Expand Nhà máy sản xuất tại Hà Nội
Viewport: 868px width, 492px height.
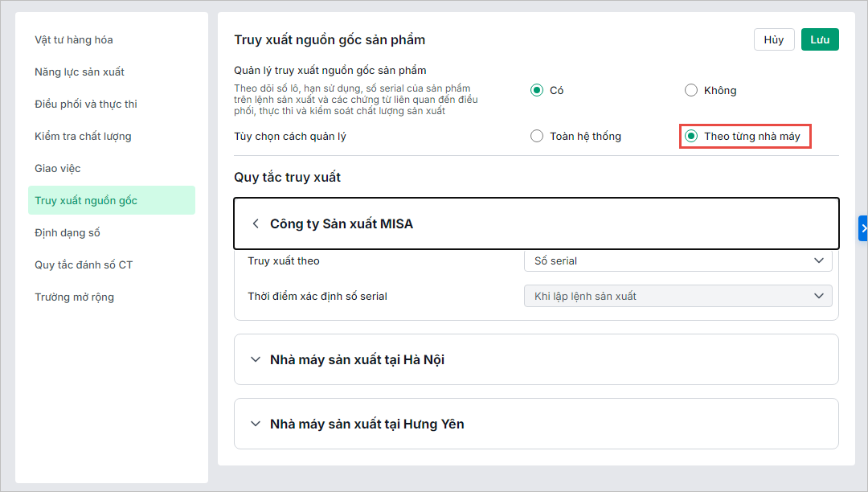[x=256, y=360]
